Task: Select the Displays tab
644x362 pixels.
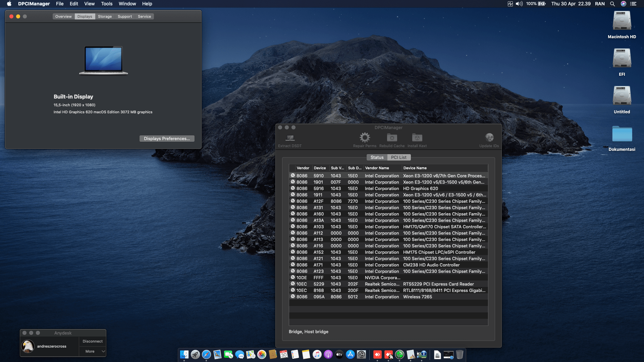Action: 85,16
